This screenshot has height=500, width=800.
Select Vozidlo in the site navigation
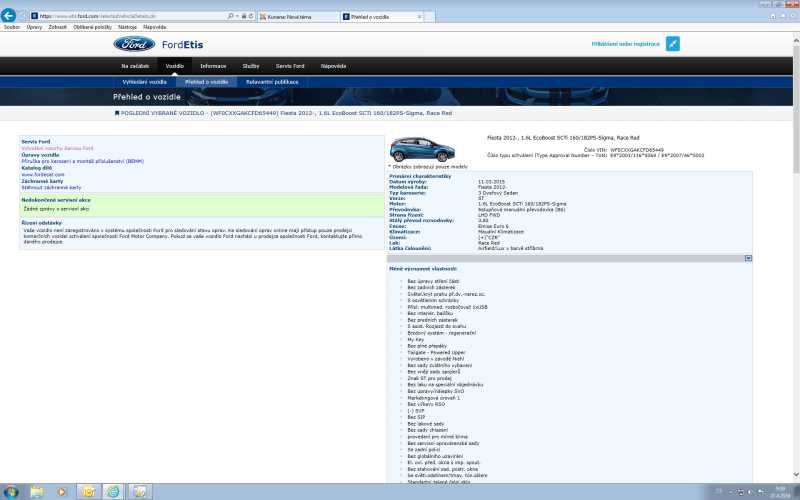[174, 66]
